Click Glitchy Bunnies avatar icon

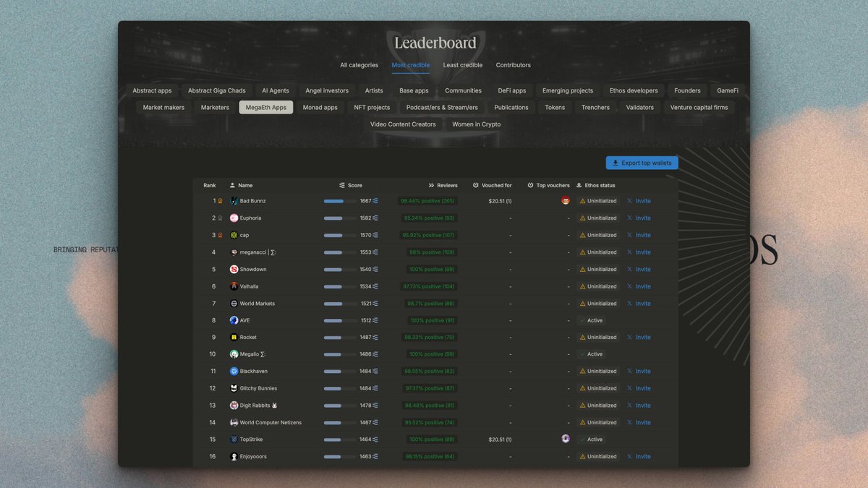click(x=234, y=388)
